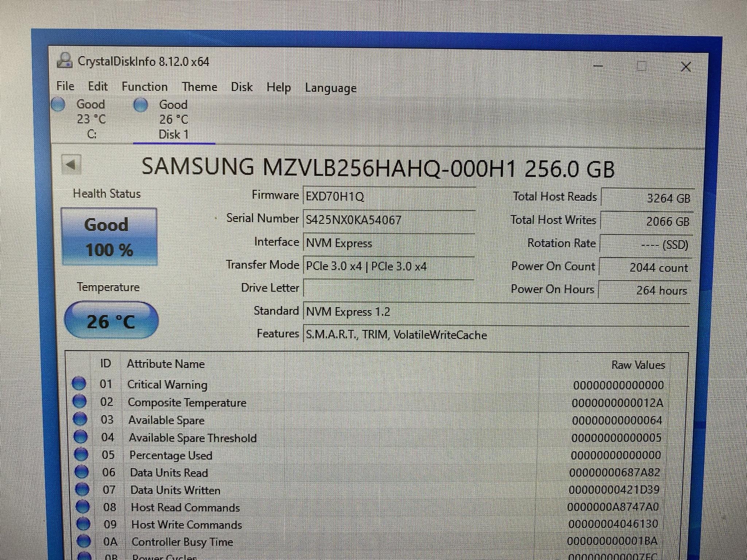Screen dimensions: 747x560
Task: Click the Composite Temperature status dot
Action: tap(80, 401)
